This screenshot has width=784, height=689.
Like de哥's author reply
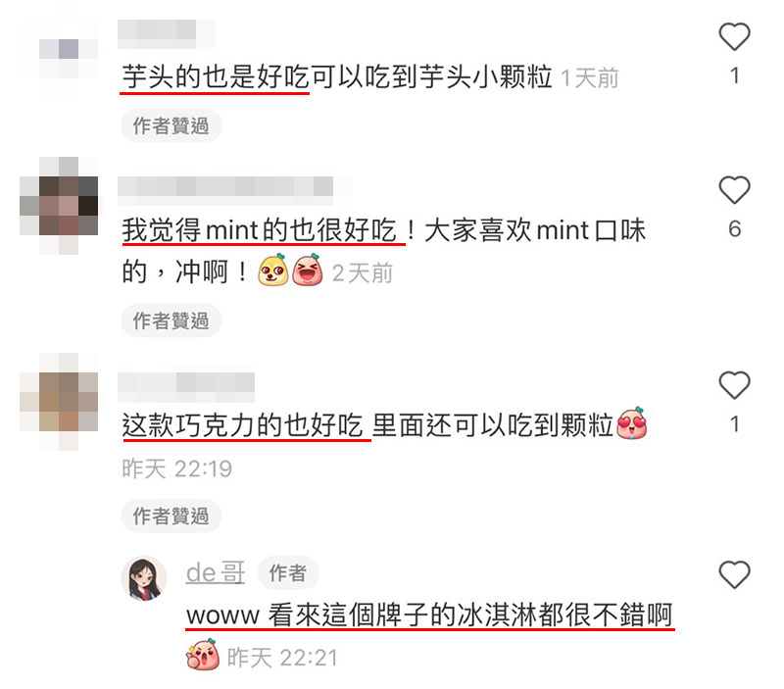point(734,574)
